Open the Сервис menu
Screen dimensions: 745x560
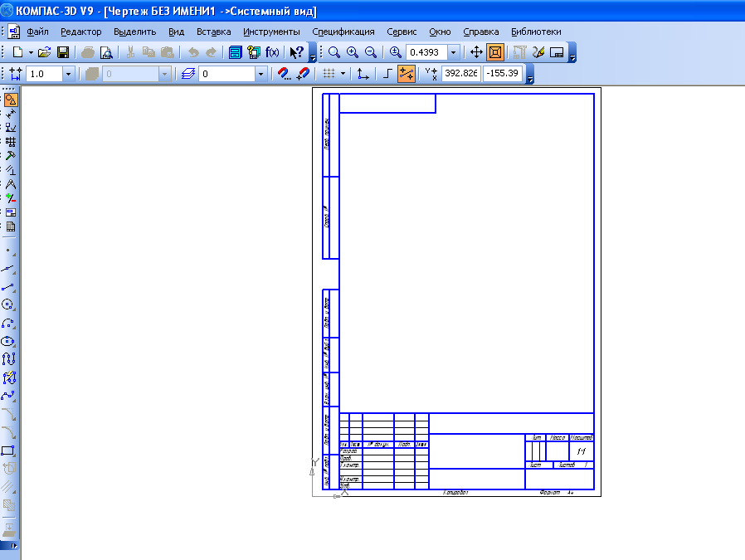tap(402, 32)
